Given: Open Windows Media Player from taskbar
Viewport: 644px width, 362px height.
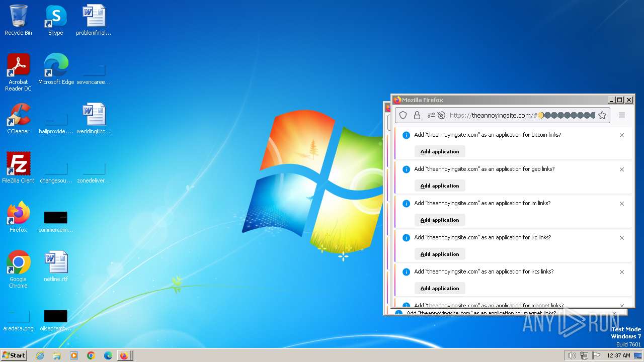Looking at the screenshot, I should point(74,355).
